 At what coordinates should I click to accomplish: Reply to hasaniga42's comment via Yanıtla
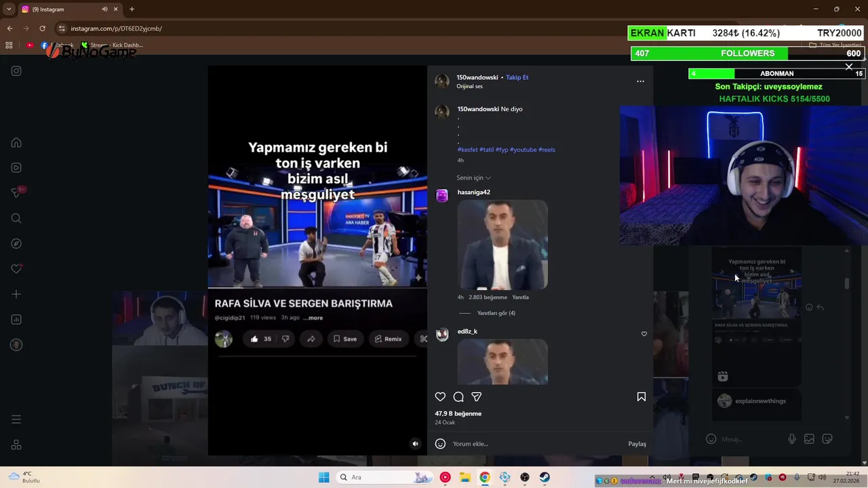tap(520, 298)
